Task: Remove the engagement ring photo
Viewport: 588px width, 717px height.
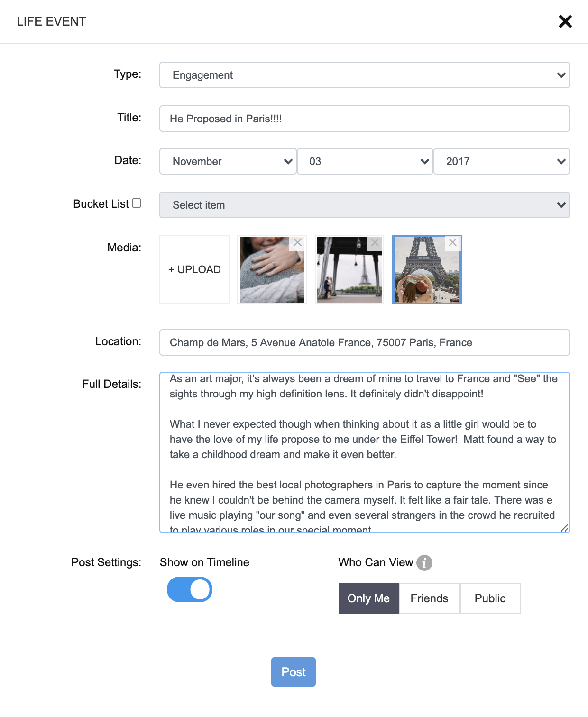Action: click(x=297, y=243)
